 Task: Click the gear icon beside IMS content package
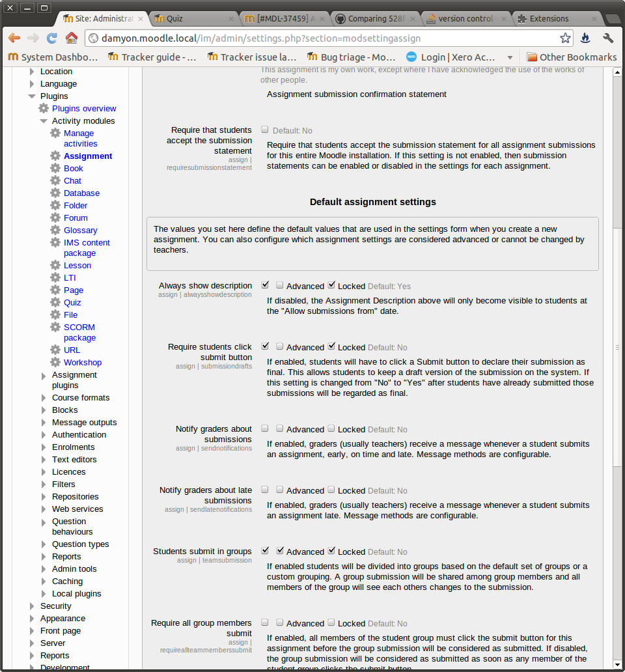(55, 243)
